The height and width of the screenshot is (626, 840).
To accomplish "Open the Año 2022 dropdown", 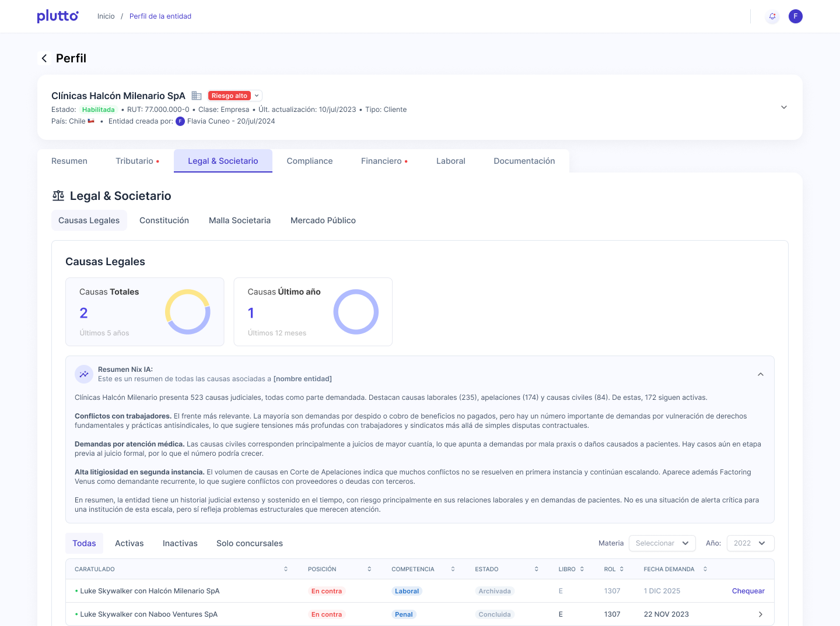I will (x=750, y=543).
